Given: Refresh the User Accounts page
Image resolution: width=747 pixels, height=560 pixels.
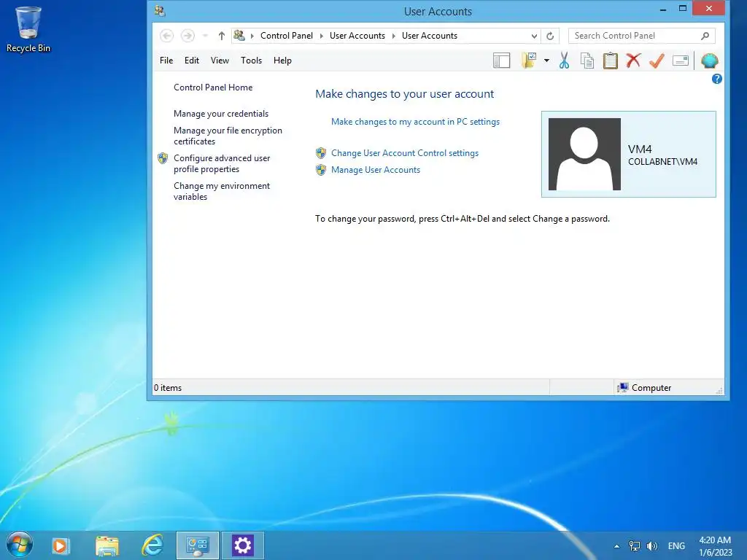Looking at the screenshot, I should [x=550, y=36].
